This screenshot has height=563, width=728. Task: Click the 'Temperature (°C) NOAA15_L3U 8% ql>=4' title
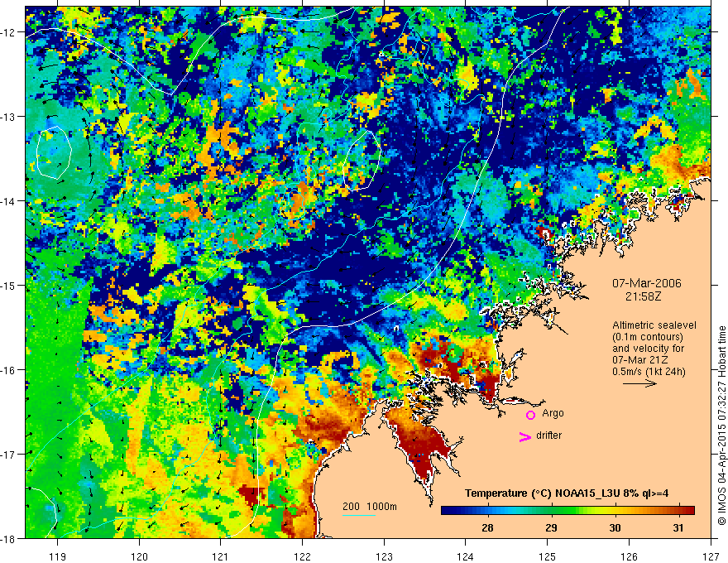(567, 493)
